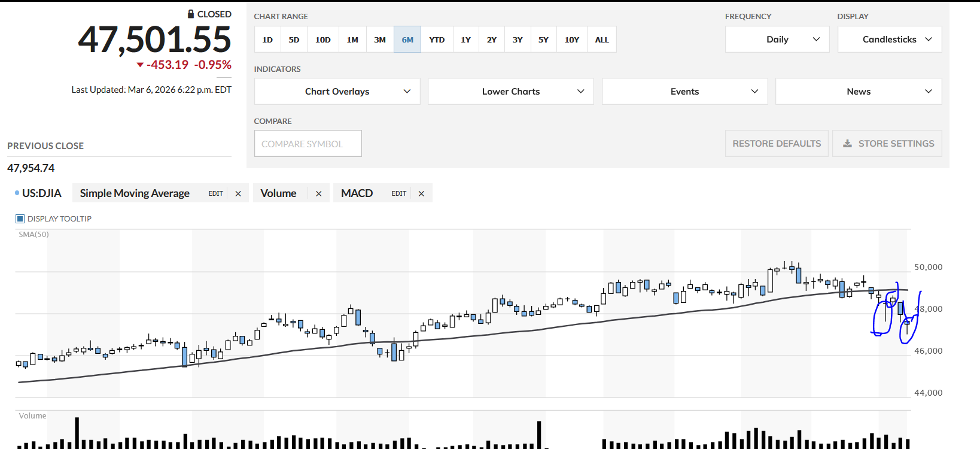Click the closed-market lock icon
Image resolution: width=980 pixels, height=449 pixels.
[x=191, y=14]
